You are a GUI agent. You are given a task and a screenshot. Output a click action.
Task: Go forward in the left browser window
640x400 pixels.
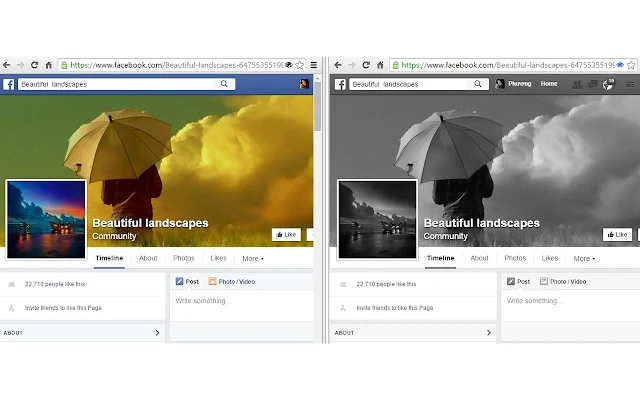pos(20,65)
